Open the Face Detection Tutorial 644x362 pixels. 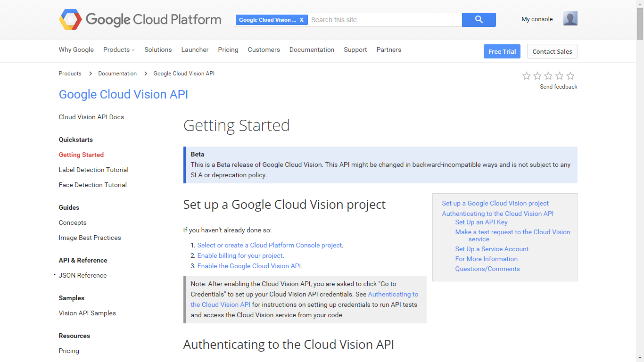(x=93, y=185)
